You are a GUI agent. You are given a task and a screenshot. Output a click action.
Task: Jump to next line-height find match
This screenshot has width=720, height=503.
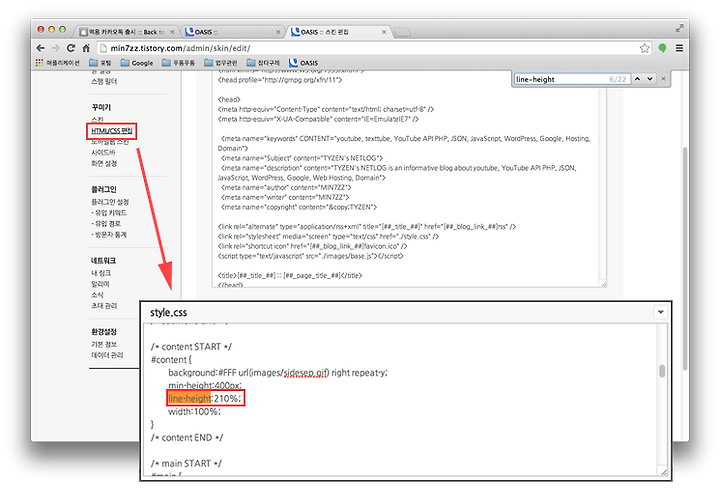(x=650, y=79)
